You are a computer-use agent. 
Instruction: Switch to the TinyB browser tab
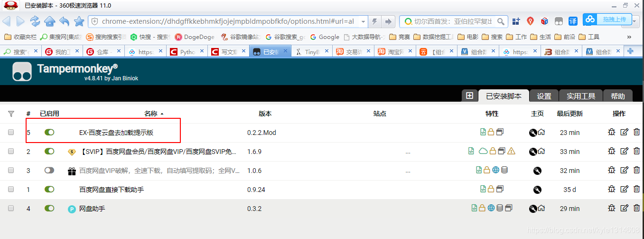[311, 52]
